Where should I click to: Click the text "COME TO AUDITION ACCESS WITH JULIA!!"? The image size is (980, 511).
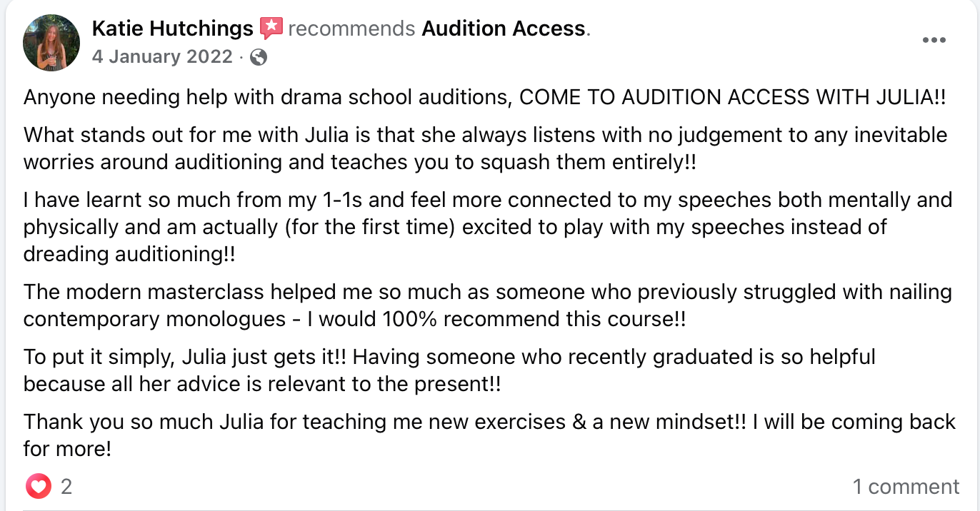point(732,97)
